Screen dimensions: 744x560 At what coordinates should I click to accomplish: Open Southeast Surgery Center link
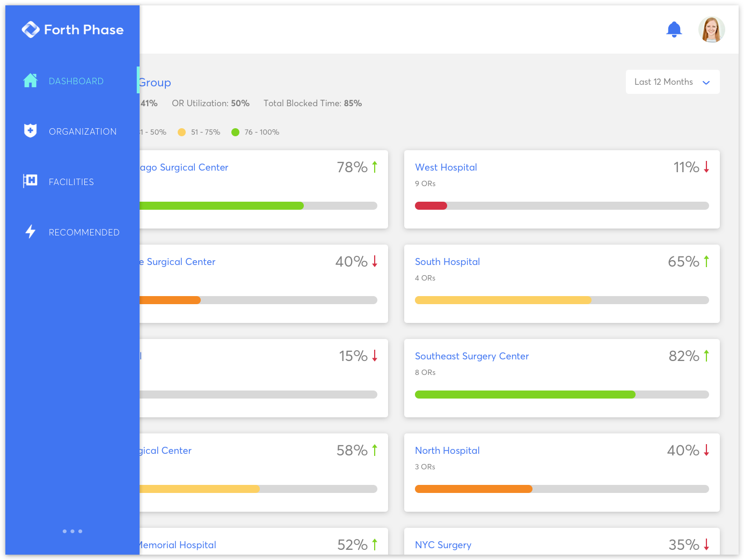tap(472, 356)
